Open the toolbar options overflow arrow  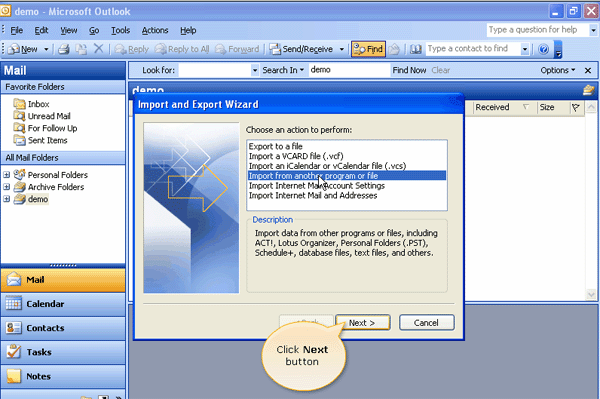tap(558, 49)
